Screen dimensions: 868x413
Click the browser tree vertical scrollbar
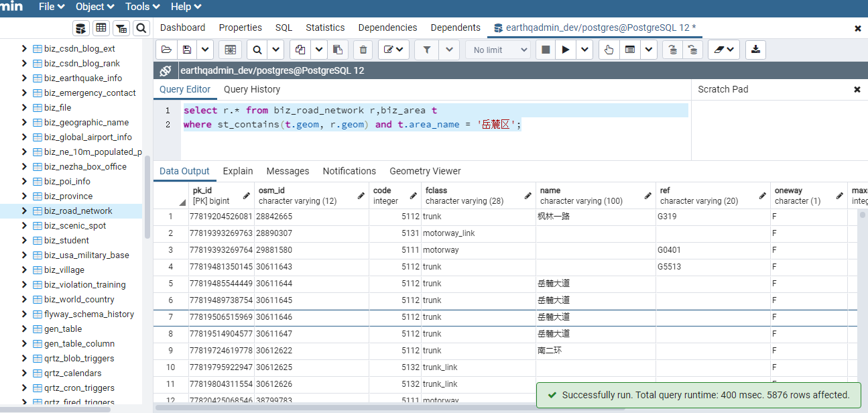[147, 198]
